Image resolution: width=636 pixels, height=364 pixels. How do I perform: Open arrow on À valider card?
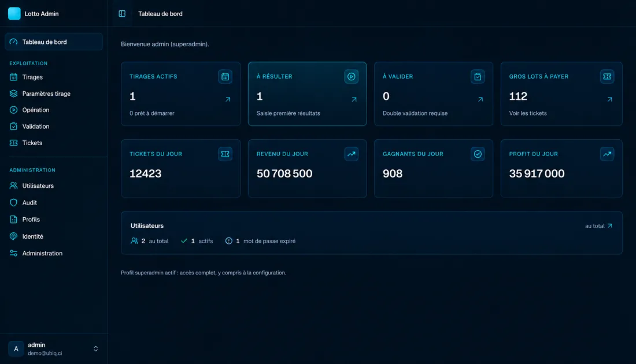click(480, 99)
